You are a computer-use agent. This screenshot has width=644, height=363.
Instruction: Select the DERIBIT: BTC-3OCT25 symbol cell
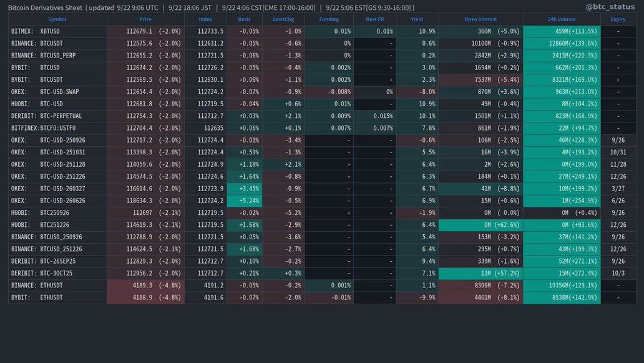(x=57, y=274)
